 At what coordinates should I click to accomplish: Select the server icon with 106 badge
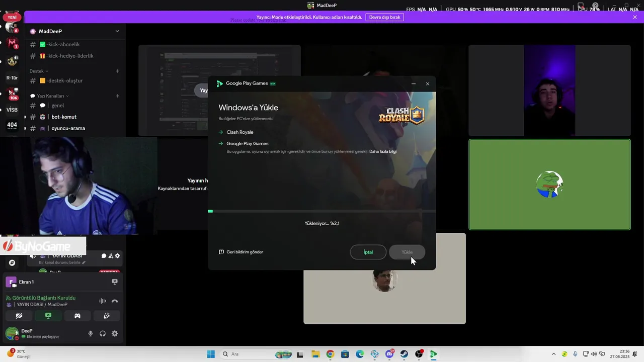(12, 94)
